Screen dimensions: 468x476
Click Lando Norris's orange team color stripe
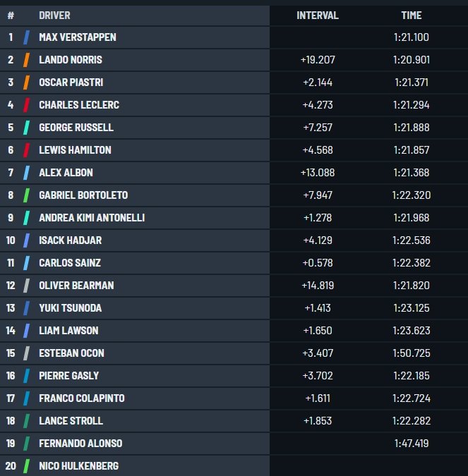(x=26, y=60)
